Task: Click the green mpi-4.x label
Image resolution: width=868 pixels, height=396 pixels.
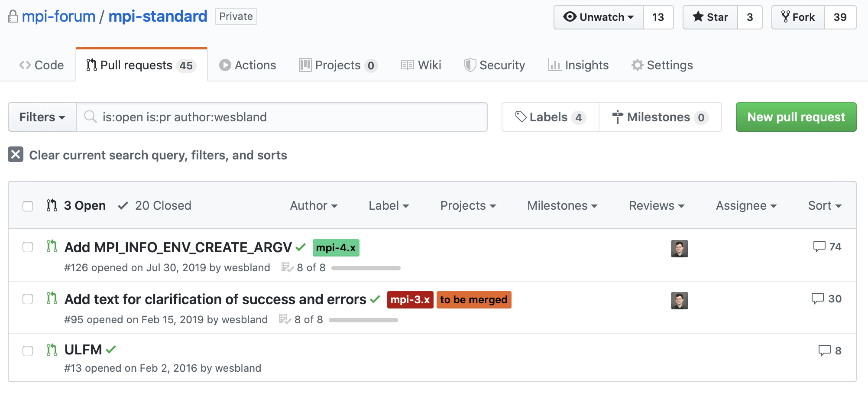Action: point(336,248)
